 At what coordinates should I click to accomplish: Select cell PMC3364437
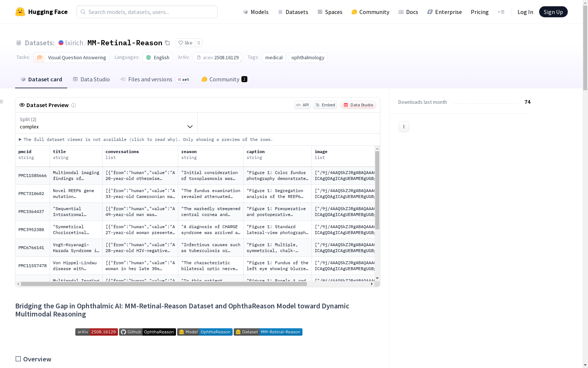[x=32, y=212]
